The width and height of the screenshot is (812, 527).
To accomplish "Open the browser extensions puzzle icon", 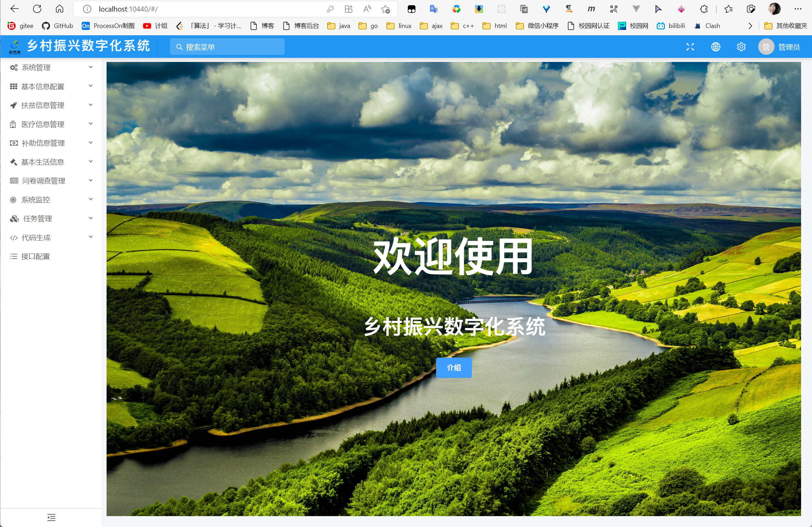I will (704, 9).
